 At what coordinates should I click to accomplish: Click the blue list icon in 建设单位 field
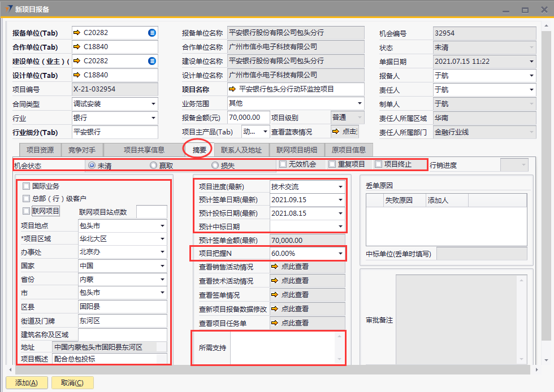152,61
